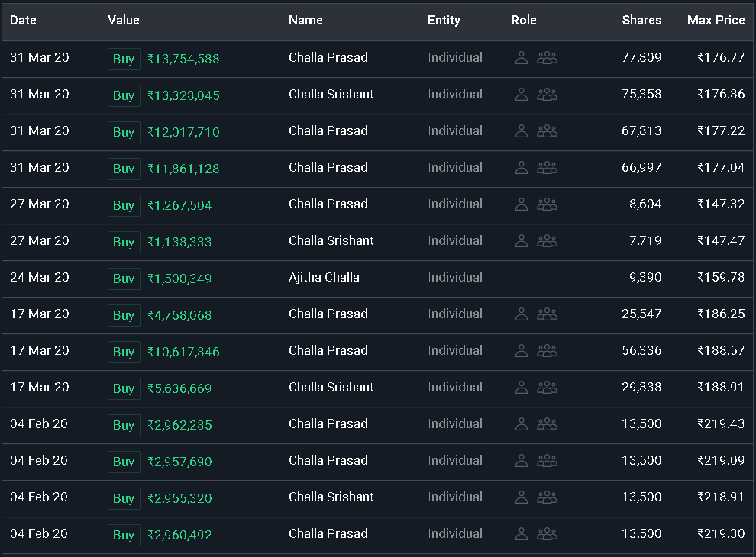This screenshot has height=557, width=756.
Task: Click the shares count 77,809
Action: click(641, 58)
